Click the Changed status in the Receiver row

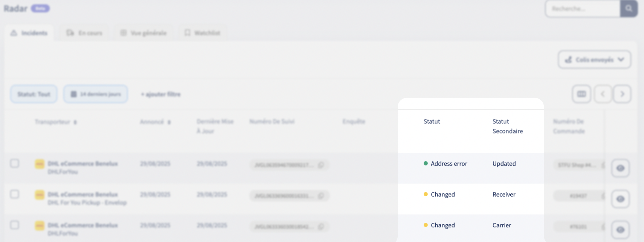tap(439, 194)
